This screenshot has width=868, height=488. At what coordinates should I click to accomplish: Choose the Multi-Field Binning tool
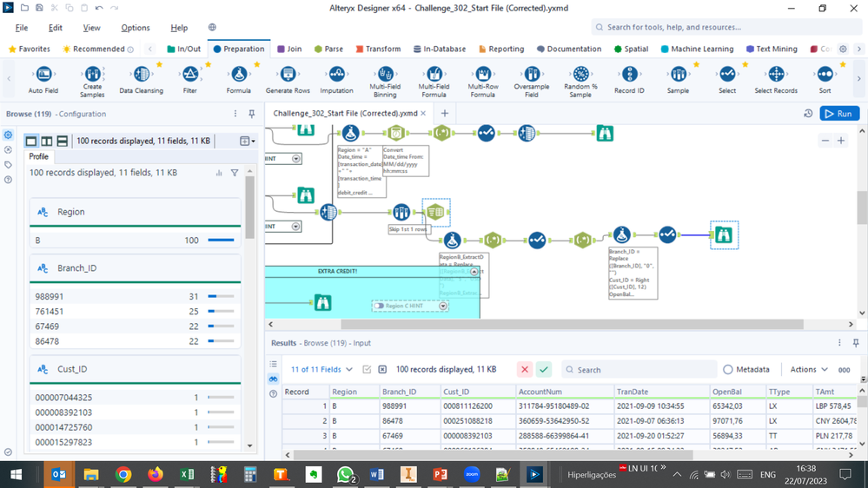pos(385,82)
